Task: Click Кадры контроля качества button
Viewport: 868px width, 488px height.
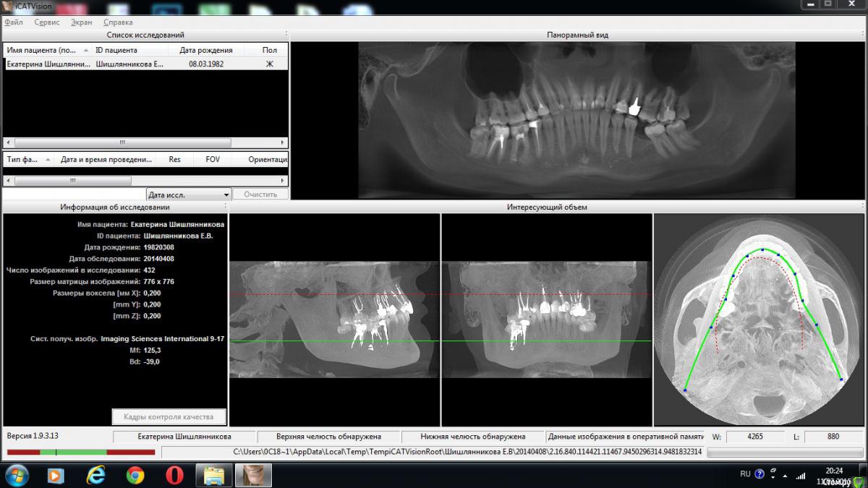Action: [169, 417]
